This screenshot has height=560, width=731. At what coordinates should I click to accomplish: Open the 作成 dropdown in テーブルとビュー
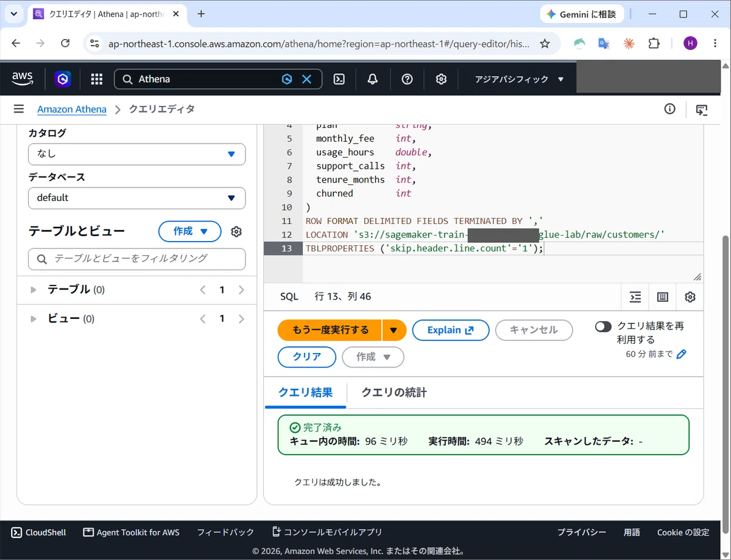pyautogui.click(x=189, y=231)
